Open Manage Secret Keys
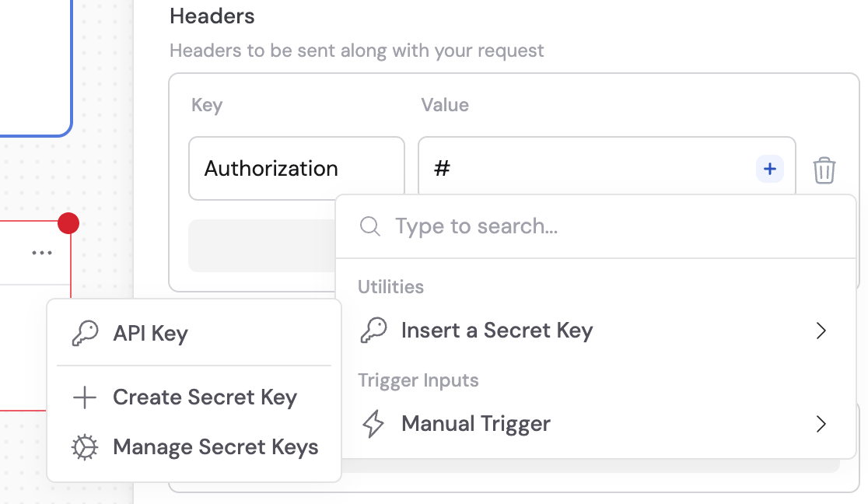This screenshot has height=504, width=868. click(215, 446)
